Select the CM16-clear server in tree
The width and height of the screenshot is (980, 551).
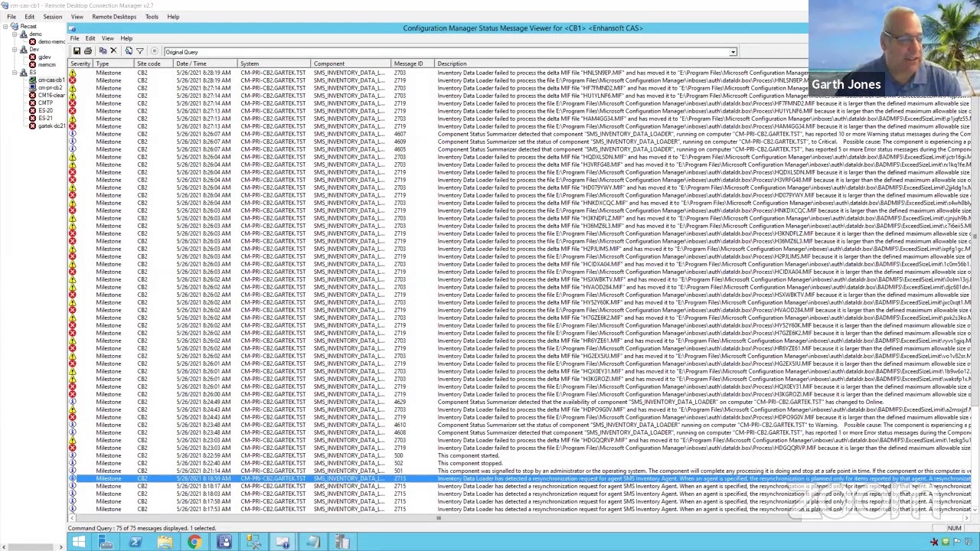tap(52, 96)
